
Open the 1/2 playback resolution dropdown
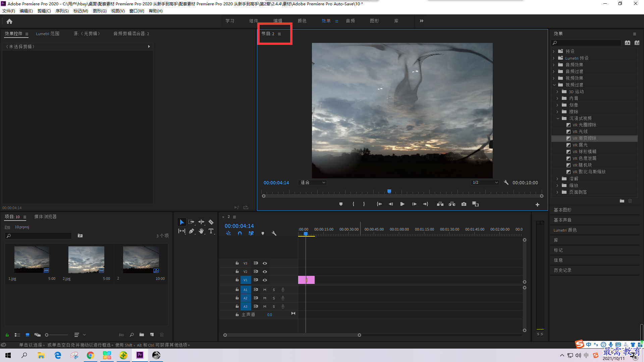(x=485, y=183)
